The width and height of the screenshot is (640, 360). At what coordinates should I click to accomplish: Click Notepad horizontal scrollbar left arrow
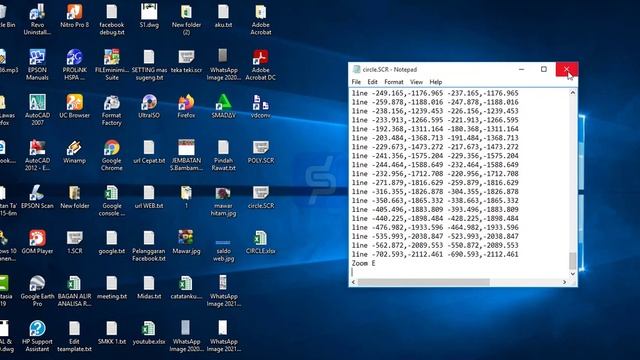tap(354, 282)
